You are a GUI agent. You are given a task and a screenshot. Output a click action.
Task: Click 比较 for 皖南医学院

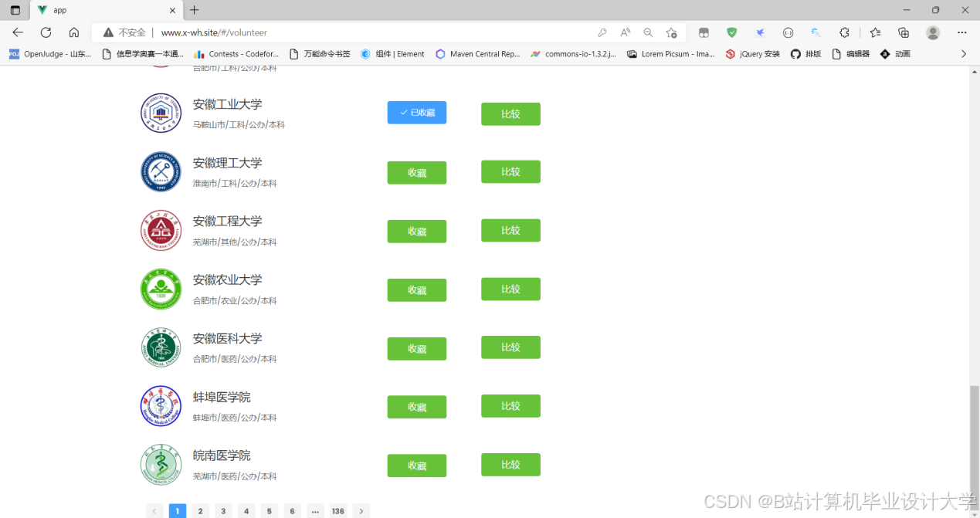pyautogui.click(x=510, y=465)
